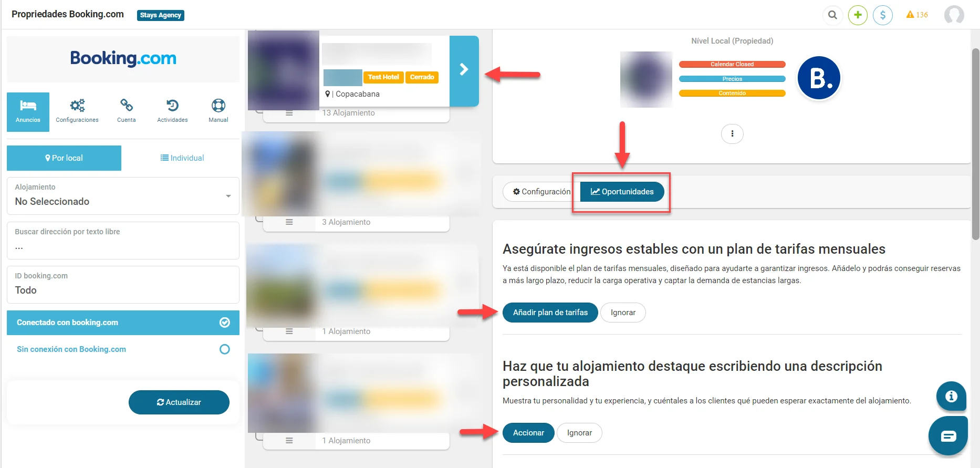Open the search magnifier icon

[x=832, y=15]
